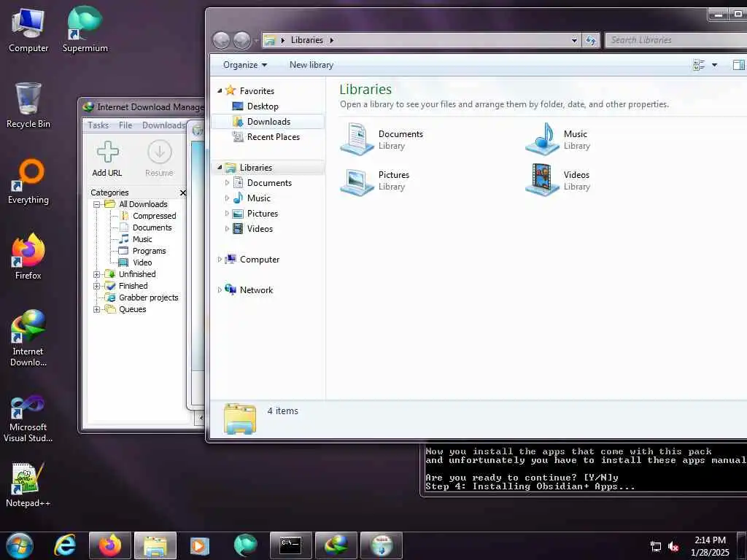This screenshot has width=747, height=560.
Task: Expand Music node in navigation pane
Action: coord(227,198)
